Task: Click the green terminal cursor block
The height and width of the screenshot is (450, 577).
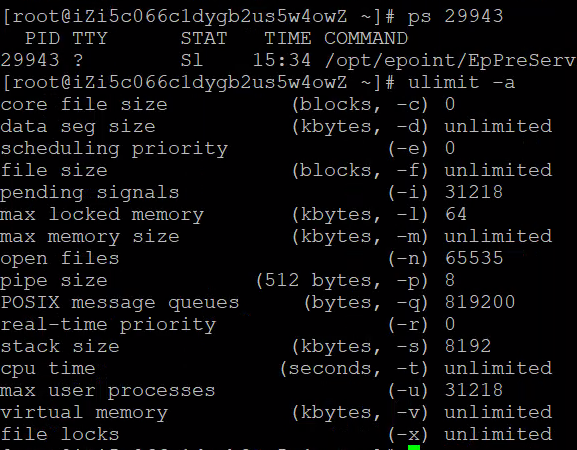Action: [x=414, y=447]
